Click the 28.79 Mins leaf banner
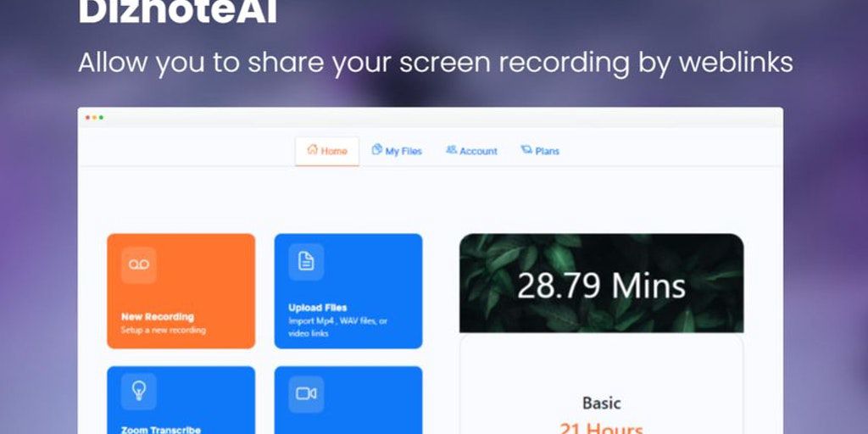868x434 pixels. tap(601, 283)
